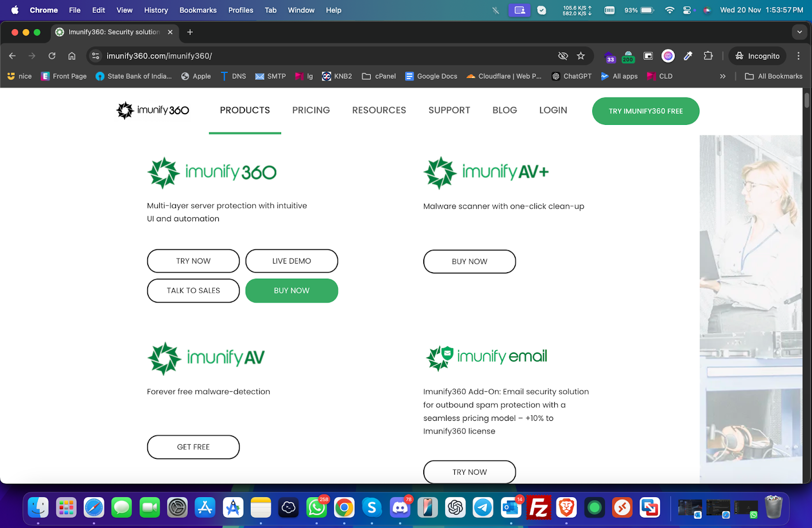Screen dimensions: 812x528
Task: Open the ChatGPT bookmark
Action: click(571, 76)
